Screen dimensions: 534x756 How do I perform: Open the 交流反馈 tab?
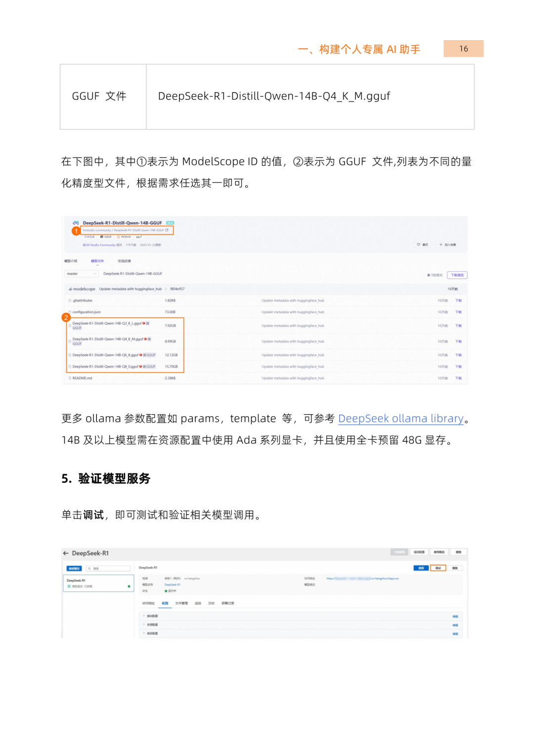pyautogui.click(x=124, y=261)
